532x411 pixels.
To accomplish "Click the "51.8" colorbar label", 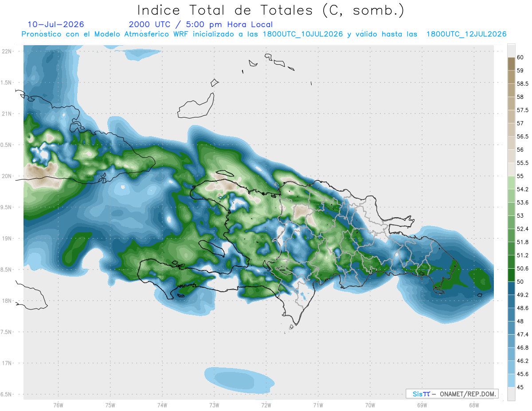I will [522, 242].
